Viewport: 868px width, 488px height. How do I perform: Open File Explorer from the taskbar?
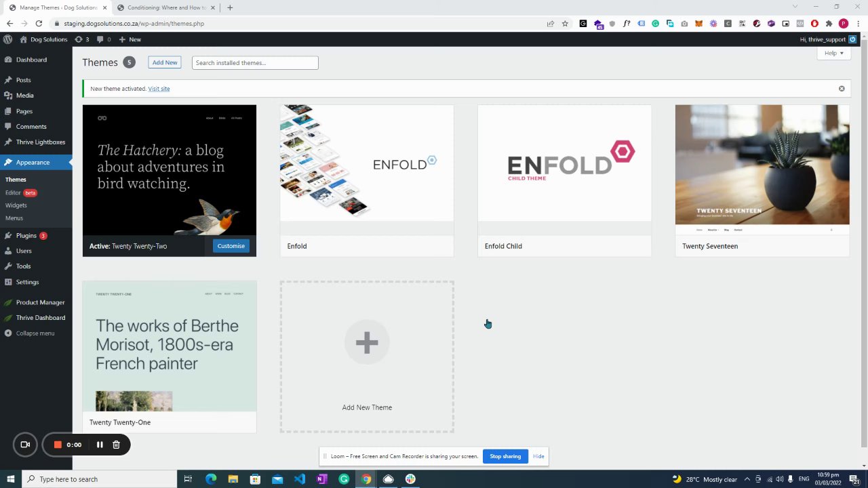coord(233,479)
